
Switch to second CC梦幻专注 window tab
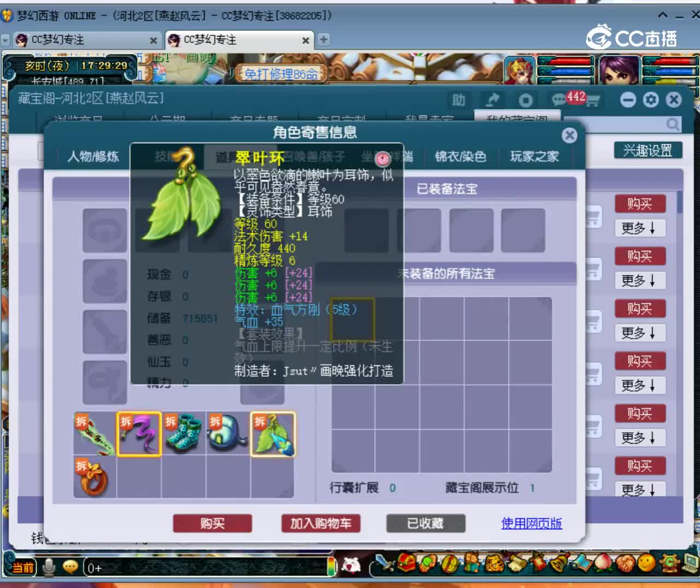238,40
